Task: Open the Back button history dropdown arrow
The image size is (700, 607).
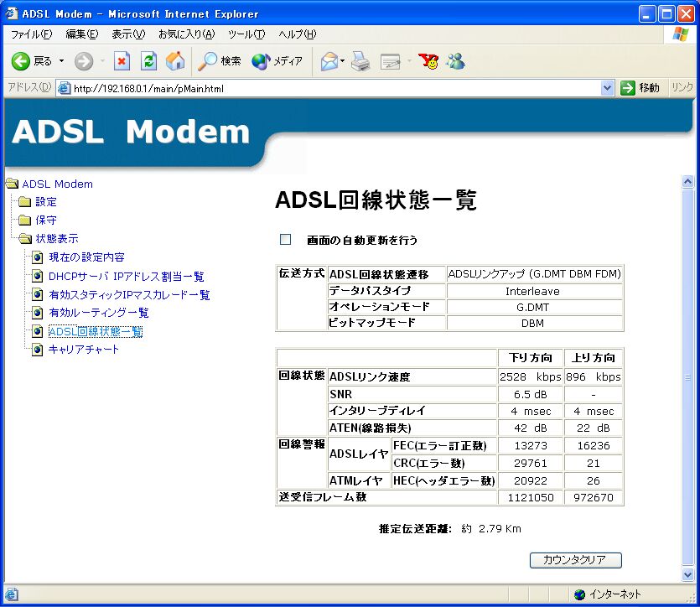Action: click(x=60, y=61)
